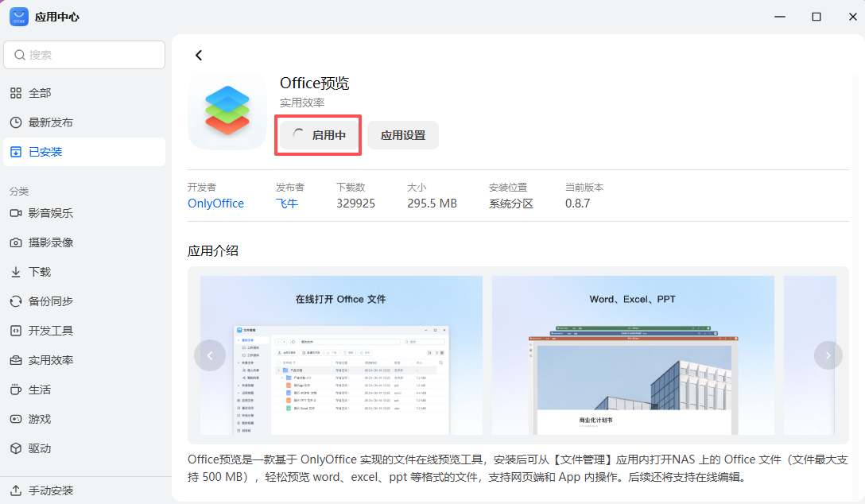Click the 影音娱乐 camera icon

pos(16,213)
